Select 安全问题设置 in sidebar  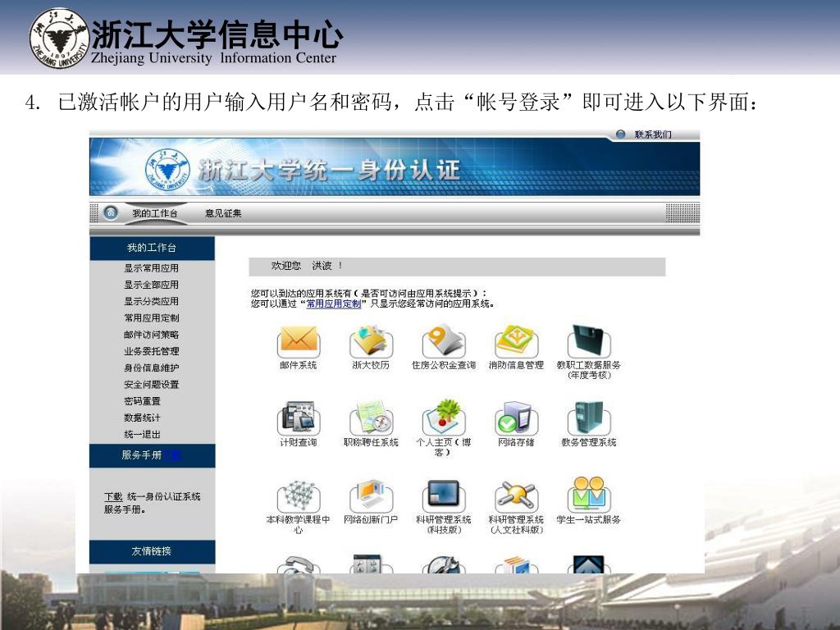[x=152, y=384]
